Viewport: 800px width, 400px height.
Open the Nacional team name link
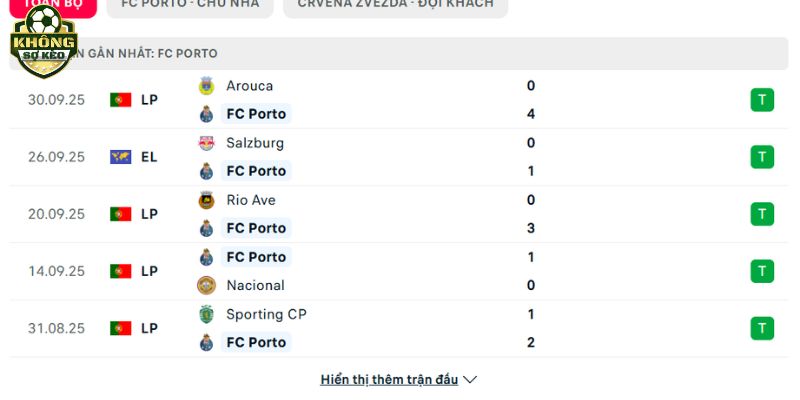coord(255,285)
